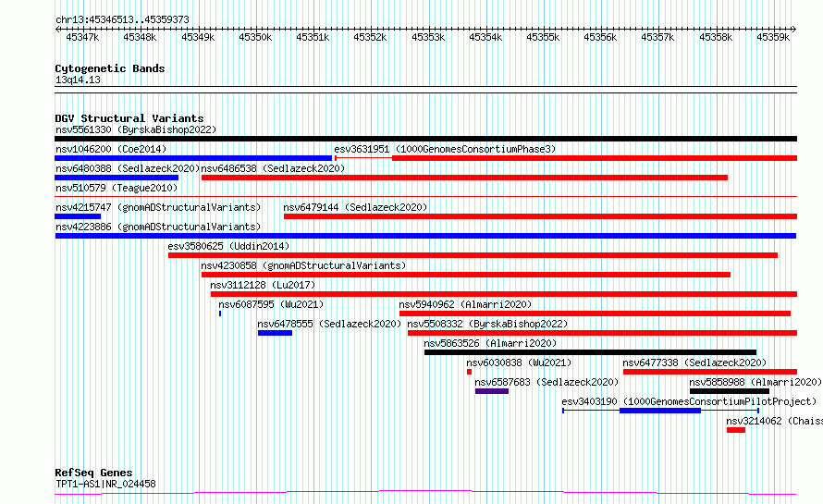Click the black nsv5858988 variant bar
Screen dimensions: 823x504
730,391
